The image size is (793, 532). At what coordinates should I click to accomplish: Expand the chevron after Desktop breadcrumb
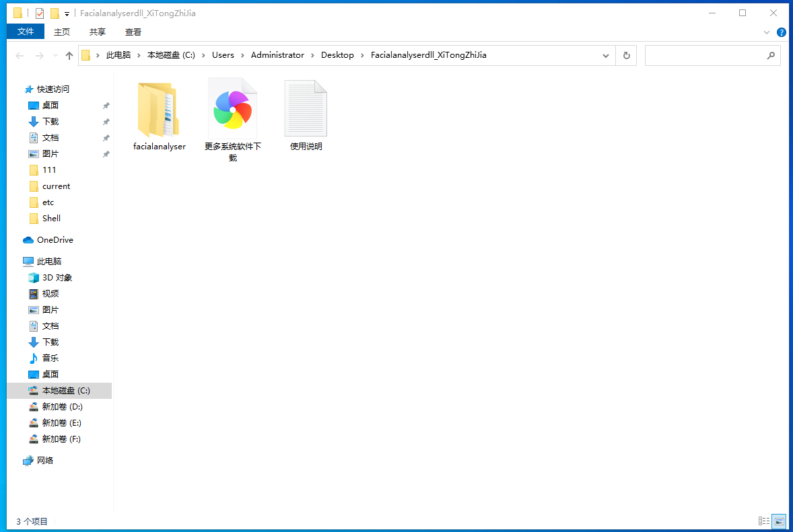point(362,55)
